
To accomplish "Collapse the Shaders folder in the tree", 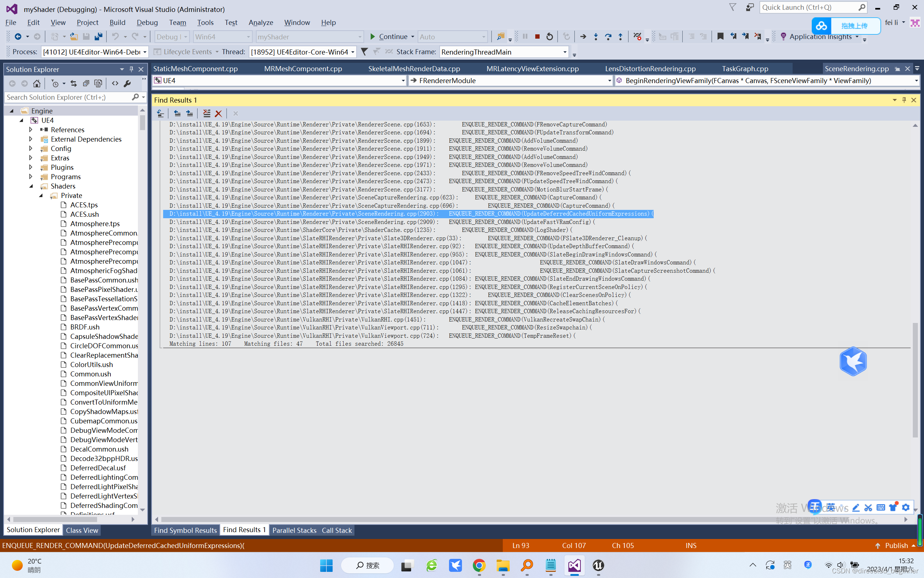I will [31, 186].
